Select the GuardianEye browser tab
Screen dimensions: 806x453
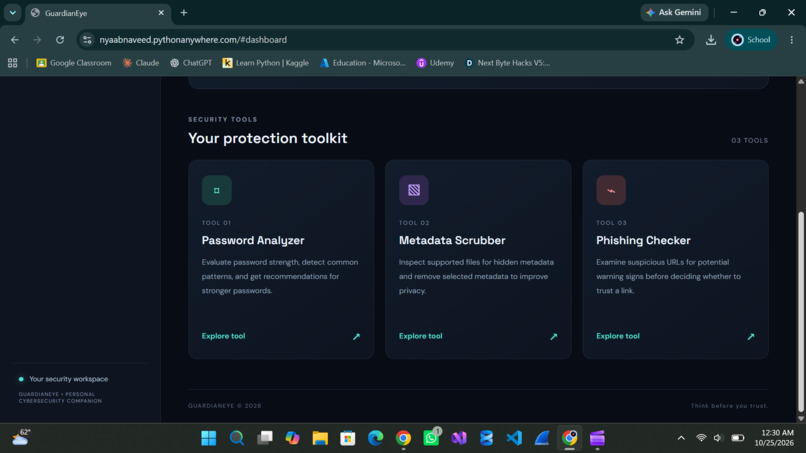click(97, 13)
